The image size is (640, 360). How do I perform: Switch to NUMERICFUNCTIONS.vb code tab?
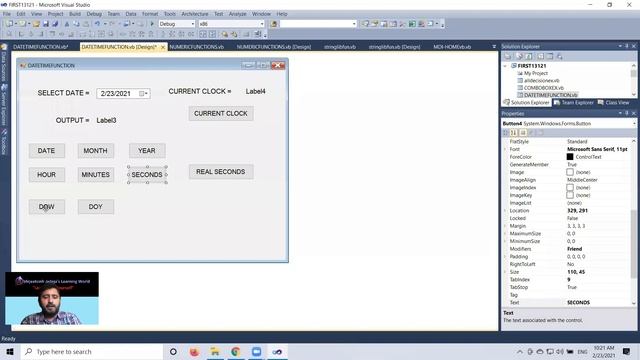click(x=197, y=47)
